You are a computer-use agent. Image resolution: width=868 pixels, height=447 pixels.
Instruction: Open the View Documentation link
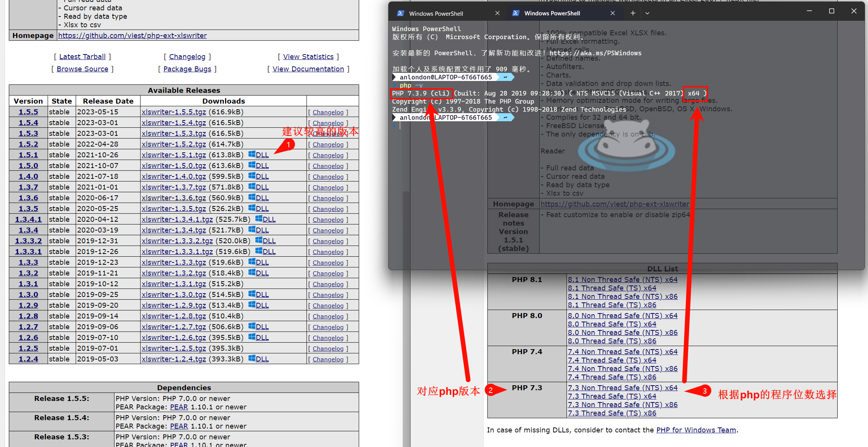point(308,69)
